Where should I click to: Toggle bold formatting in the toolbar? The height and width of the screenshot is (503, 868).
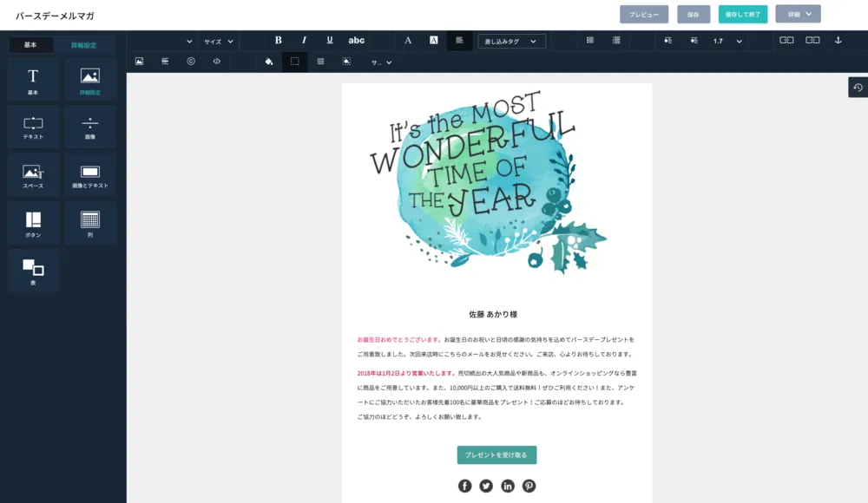pyautogui.click(x=279, y=41)
